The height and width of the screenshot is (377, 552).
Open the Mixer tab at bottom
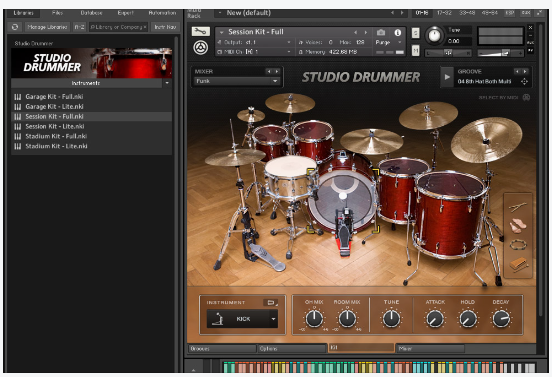430,348
